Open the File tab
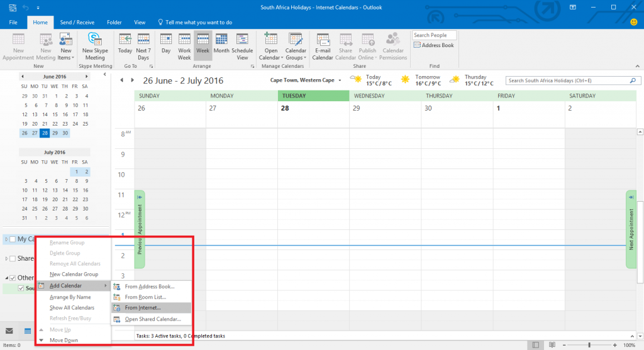The height and width of the screenshot is (350, 644). (x=13, y=22)
